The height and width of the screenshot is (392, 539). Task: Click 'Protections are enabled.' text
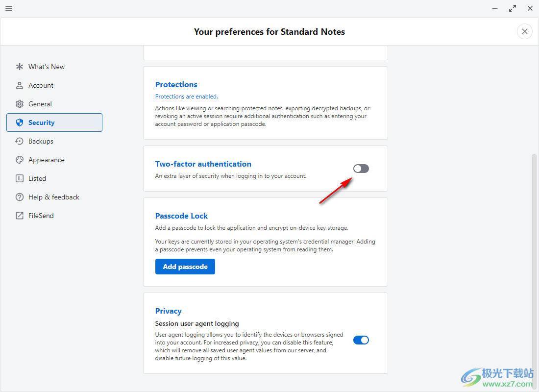click(x=186, y=97)
